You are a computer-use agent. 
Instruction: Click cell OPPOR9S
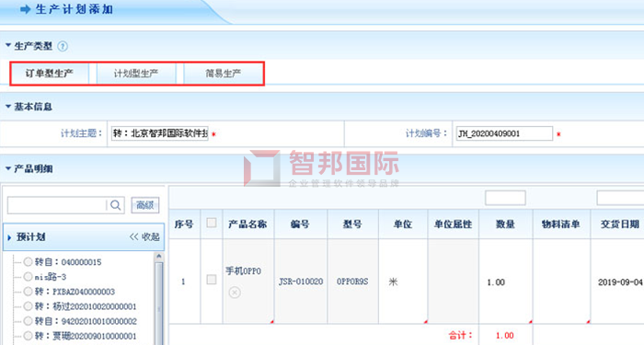tap(352, 282)
